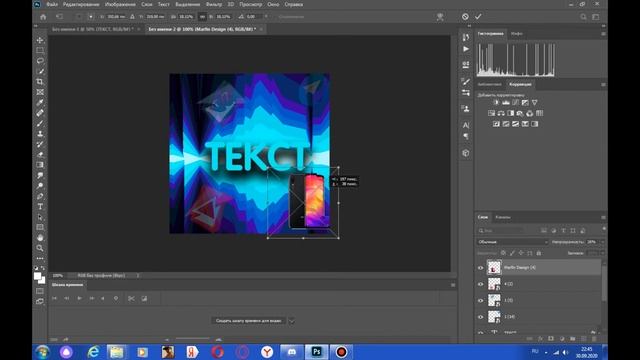Add a Color Balance adjustment

click(501, 113)
